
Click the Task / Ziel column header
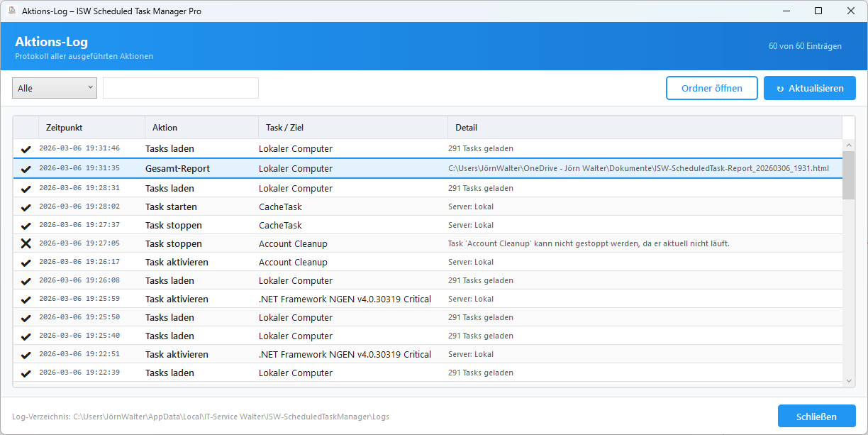click(352, 128)
